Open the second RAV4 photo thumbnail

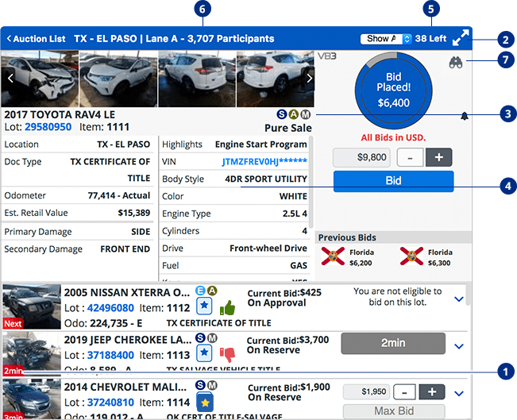[x=118, y=79]
